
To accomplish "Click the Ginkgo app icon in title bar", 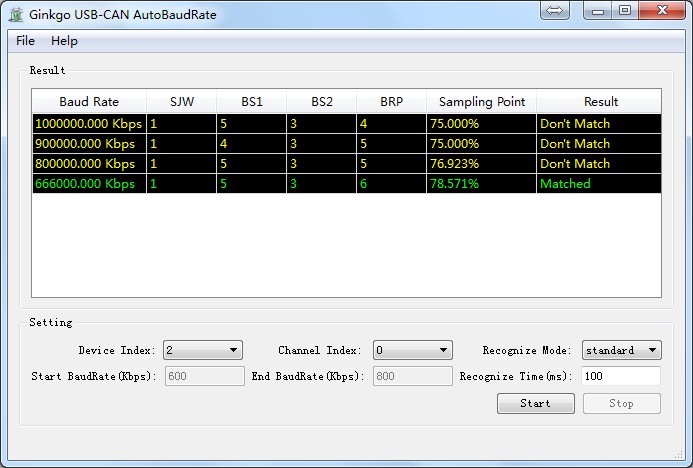I will [x=16, y=15].
